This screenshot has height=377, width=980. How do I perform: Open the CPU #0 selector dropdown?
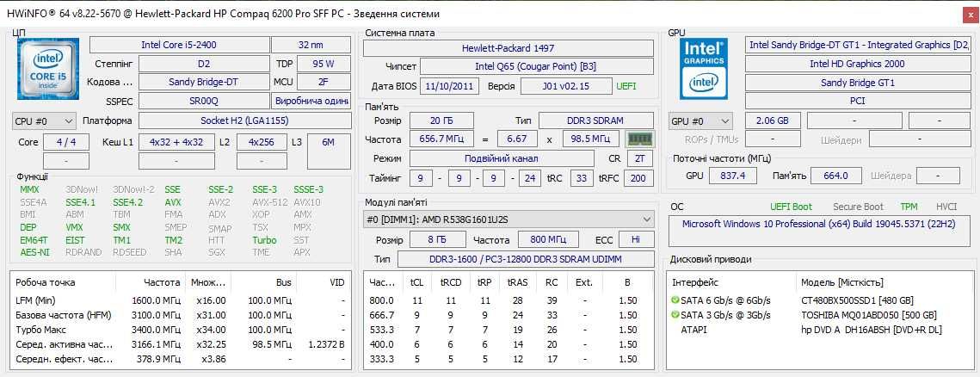tap(44, 121)
